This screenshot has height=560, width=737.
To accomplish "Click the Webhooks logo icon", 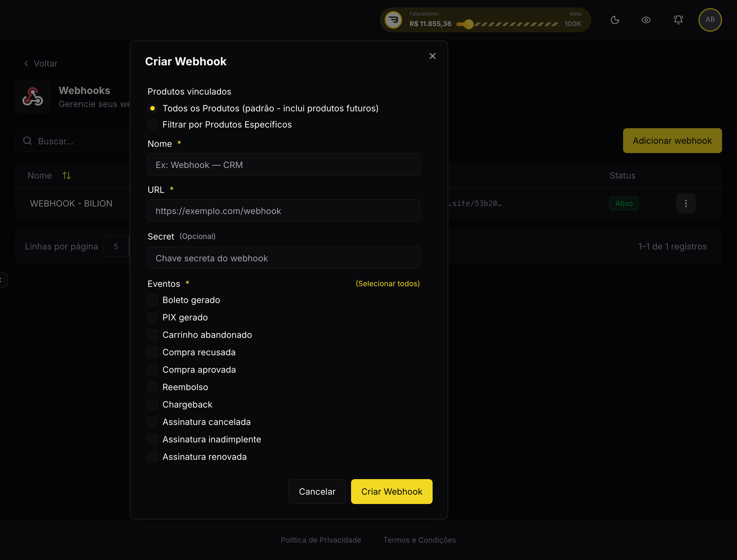I will pos(33,97).
